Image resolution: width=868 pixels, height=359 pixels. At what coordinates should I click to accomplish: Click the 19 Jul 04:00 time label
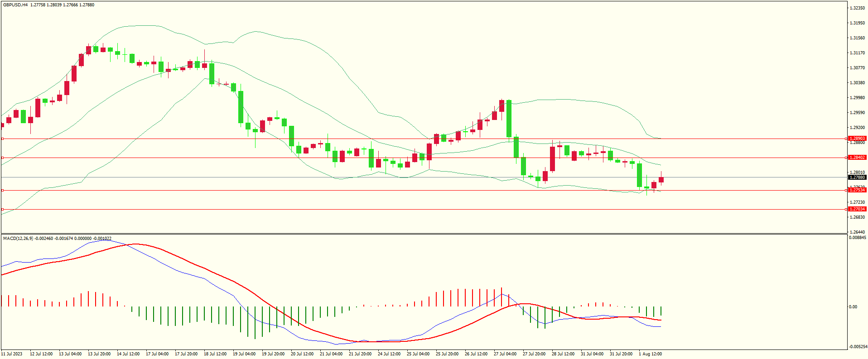coord(244,354)
